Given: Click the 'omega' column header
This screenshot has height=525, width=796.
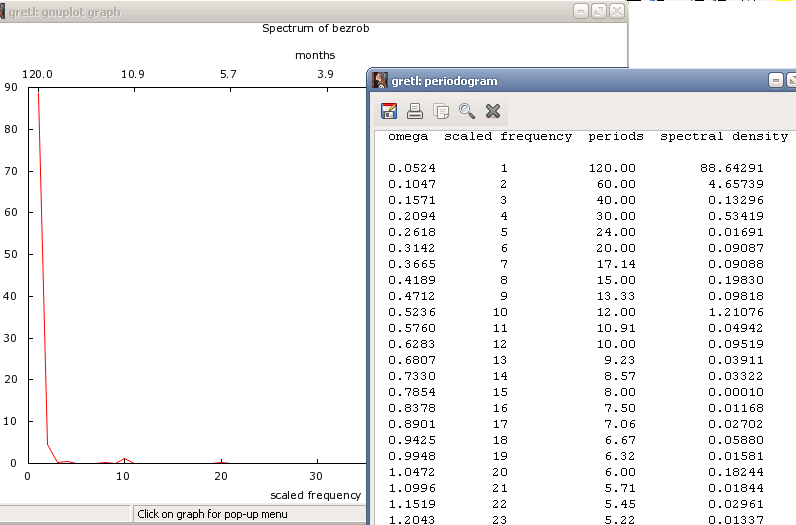Looking at the screenshot, I should [x=408, y=136].
